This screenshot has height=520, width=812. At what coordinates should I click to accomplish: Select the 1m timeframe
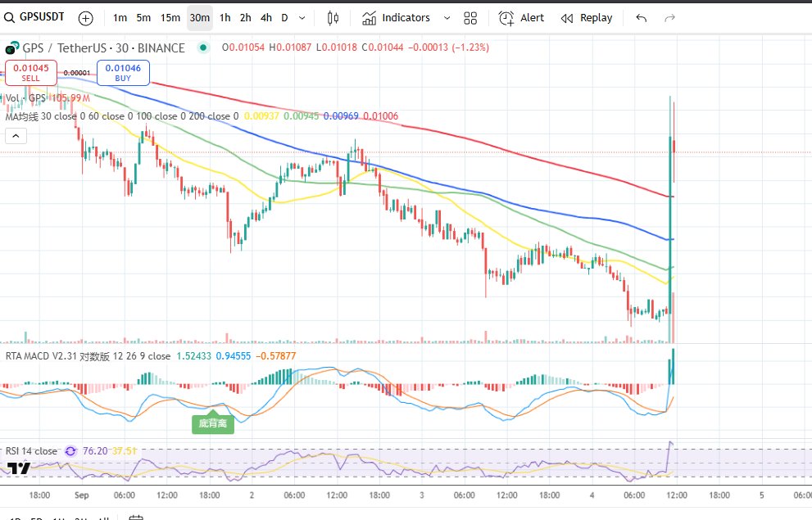coord(120,18)
